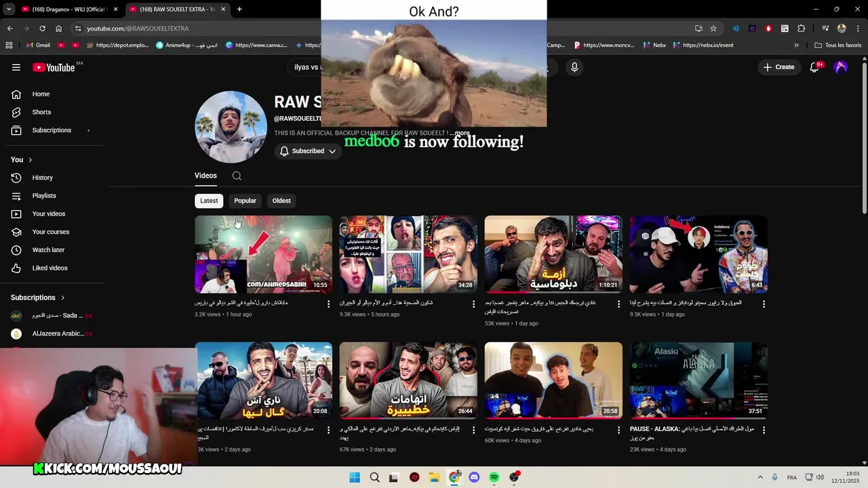Image resolution: width=868 pixels, height=488 pixels.
Task: Open the Nebx bookmark
Action: tap(654, 45)
